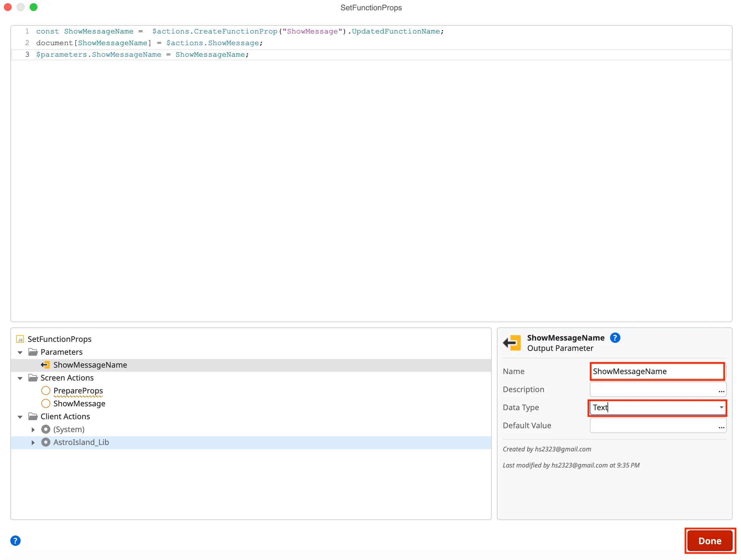
Task: Expand the (System) tree node
Action: pos(33,429)
